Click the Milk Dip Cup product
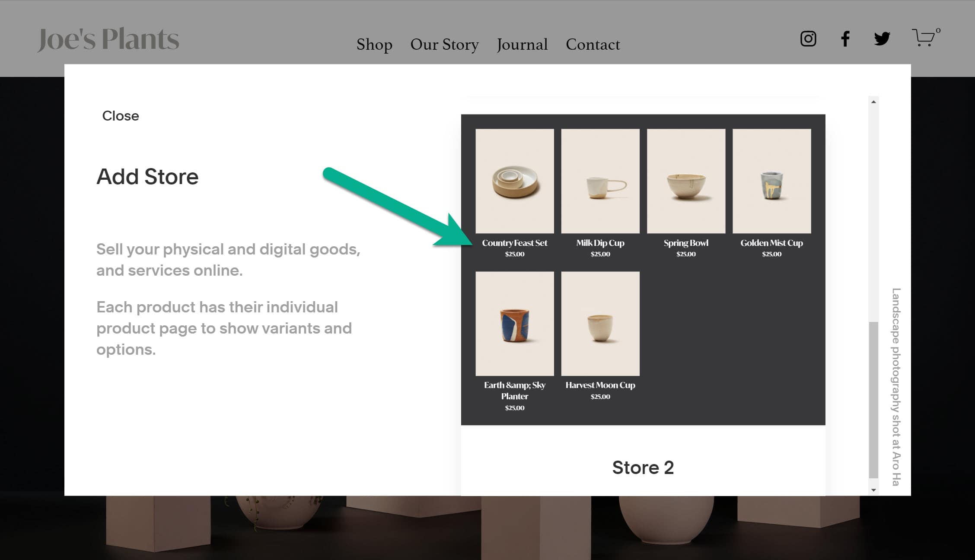 600,181
